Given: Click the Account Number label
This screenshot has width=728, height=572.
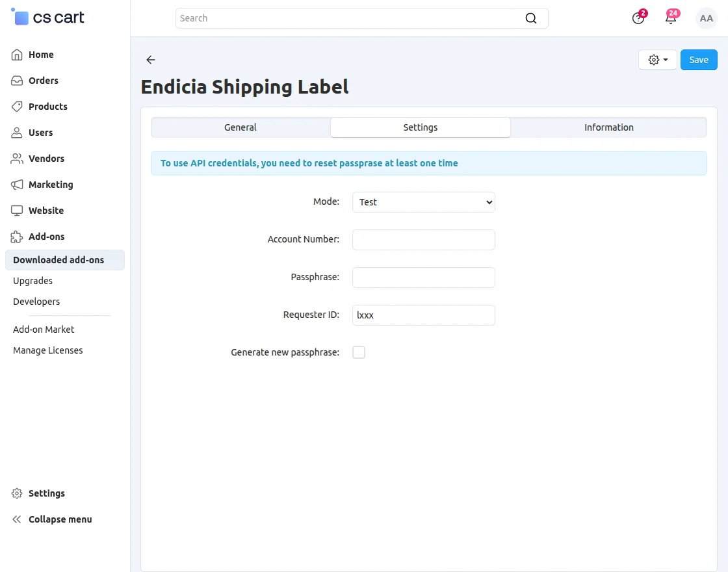Looking at the screenshot, I should tap(303, 240).
